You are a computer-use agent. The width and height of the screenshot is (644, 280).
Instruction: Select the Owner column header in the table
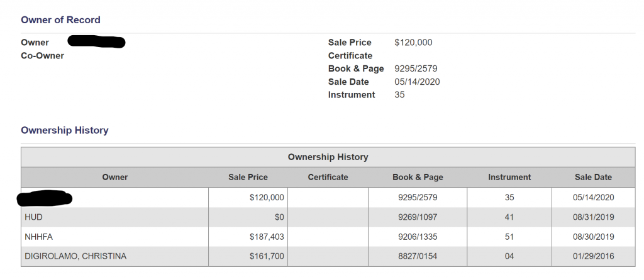click(114, 178)
